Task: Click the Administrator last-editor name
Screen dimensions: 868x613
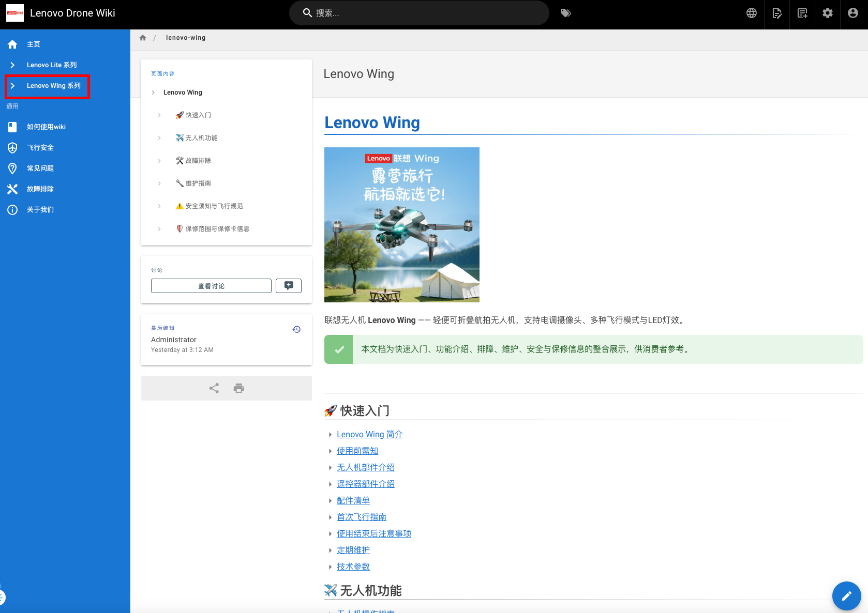Action: (x=174, y=340)
